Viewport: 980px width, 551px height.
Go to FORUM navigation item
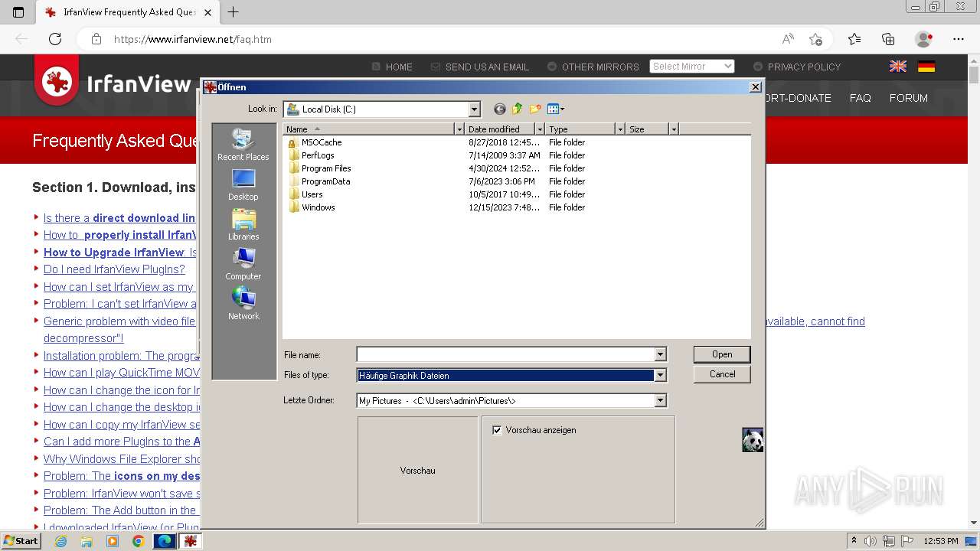pyautogui.click(x=908, y=98)
